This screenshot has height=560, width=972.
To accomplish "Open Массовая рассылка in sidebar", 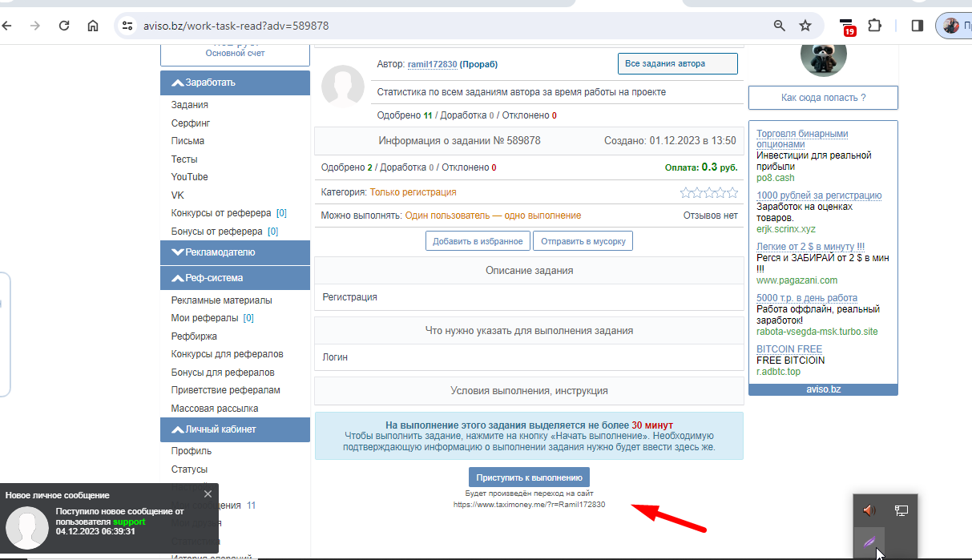I will [x=215, y=409].
